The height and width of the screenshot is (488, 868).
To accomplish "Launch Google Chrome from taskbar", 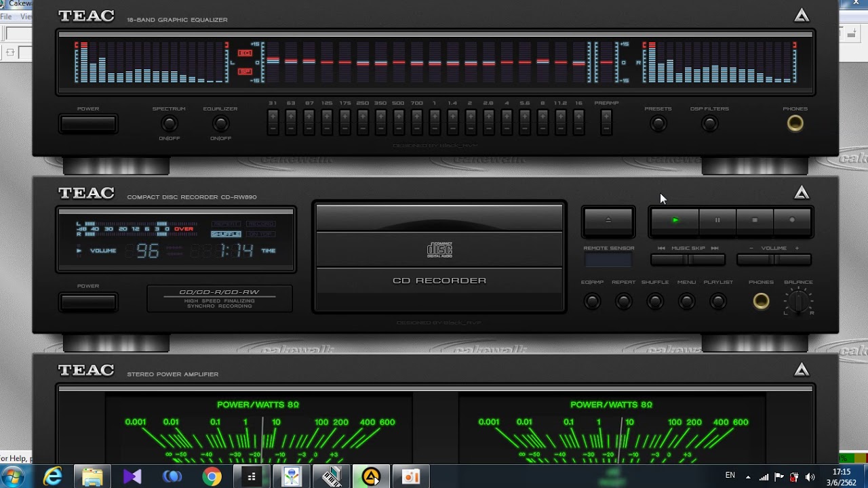I will (x=212, y=476).
